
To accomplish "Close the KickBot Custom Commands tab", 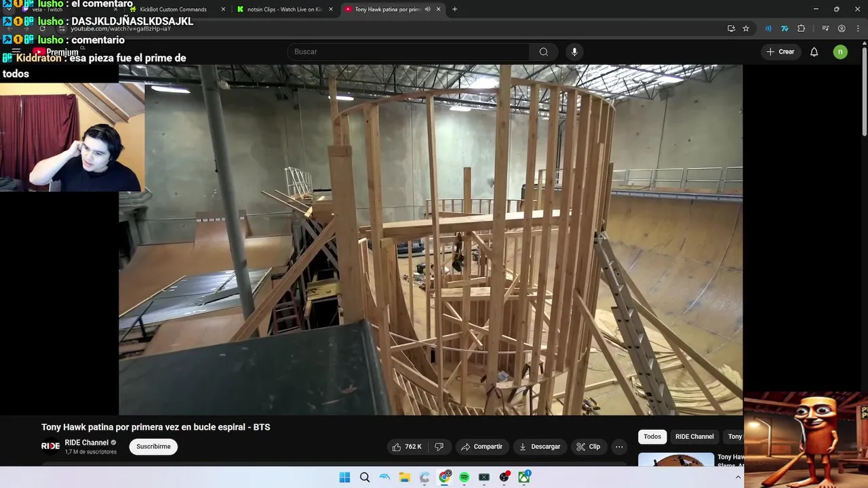I will (x=224, y=9).
